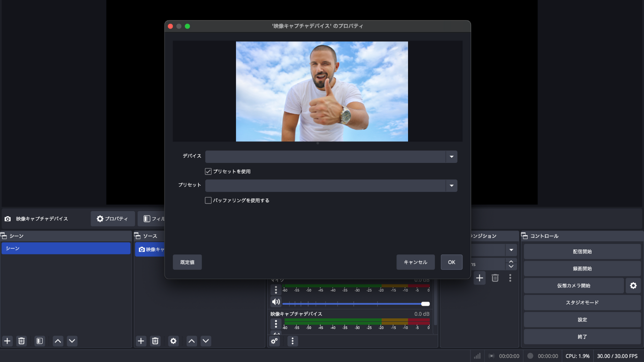Toggle スタジオモード button
The image size is (644, 362).
(x=582, y=303)
